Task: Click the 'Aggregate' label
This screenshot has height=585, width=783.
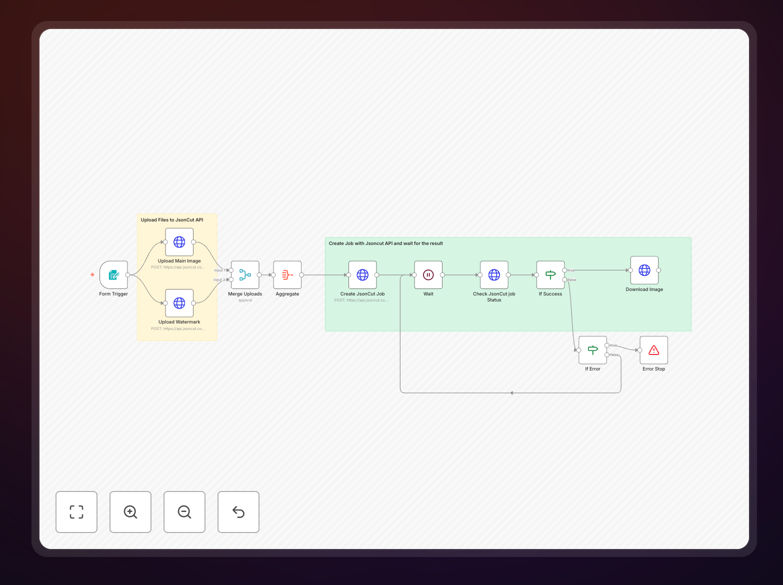Action: point(287,294)
